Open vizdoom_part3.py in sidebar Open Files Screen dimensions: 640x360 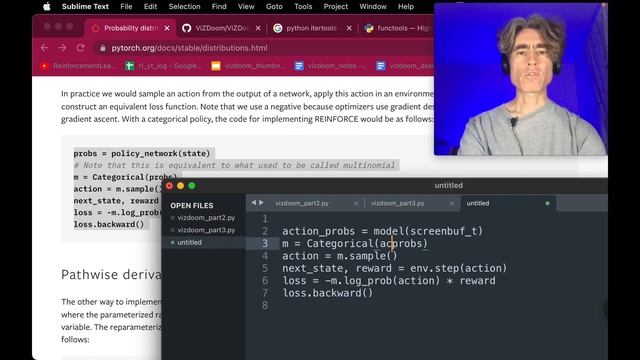(x=206, y=230)
